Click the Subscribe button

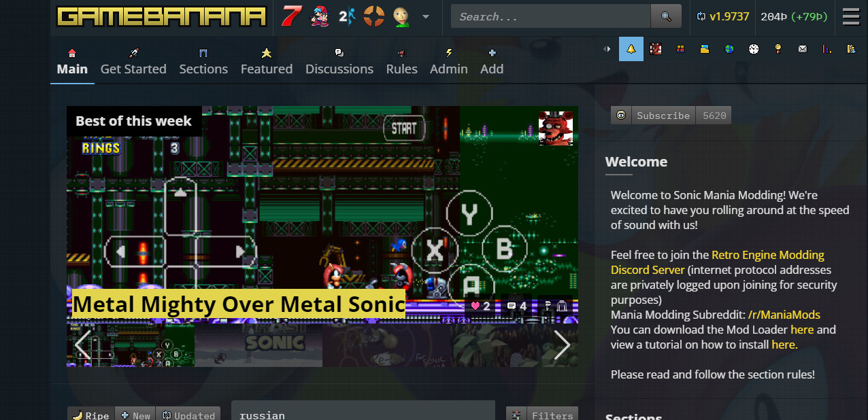(x=663, y=115)
